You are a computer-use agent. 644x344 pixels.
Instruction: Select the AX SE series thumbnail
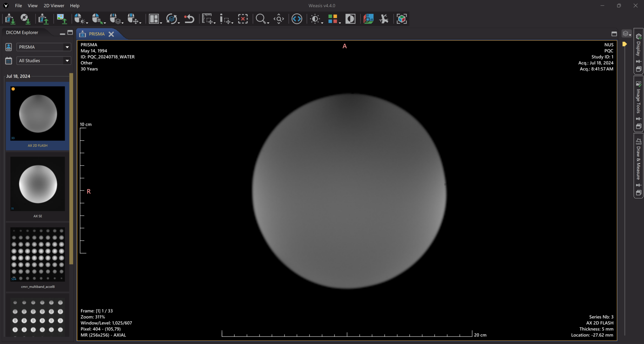pos(38,184)
